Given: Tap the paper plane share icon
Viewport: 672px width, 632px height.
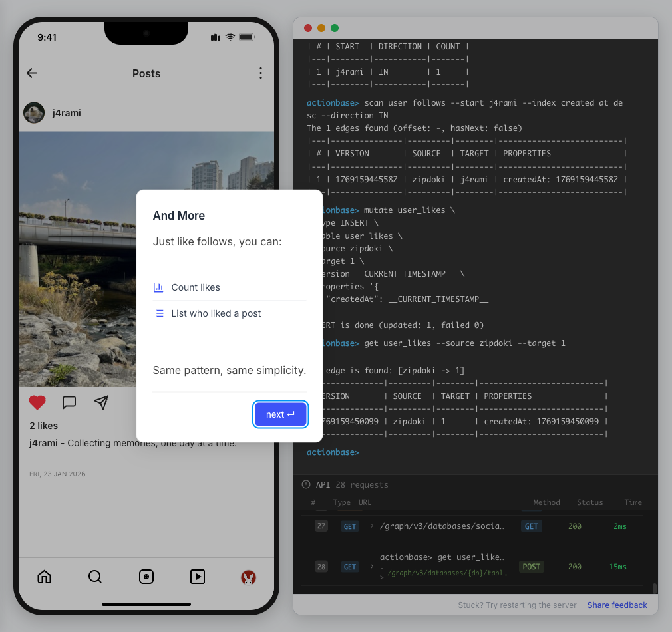Looking at the screenshot, I should (x=101, y=402).
